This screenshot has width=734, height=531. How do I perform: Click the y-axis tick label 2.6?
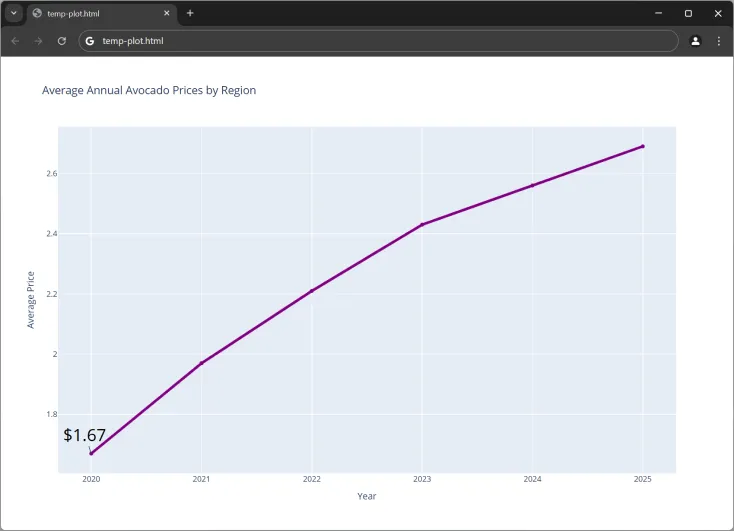coord(51,174)
